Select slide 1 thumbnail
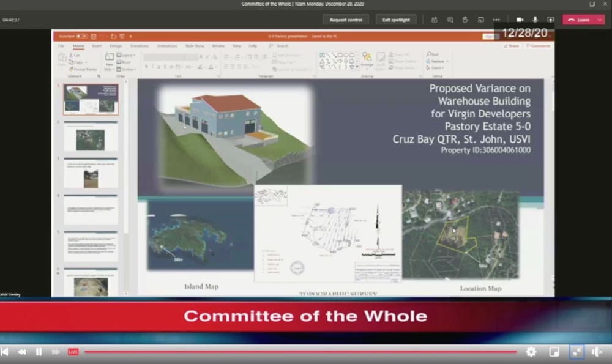 point(91,99)
